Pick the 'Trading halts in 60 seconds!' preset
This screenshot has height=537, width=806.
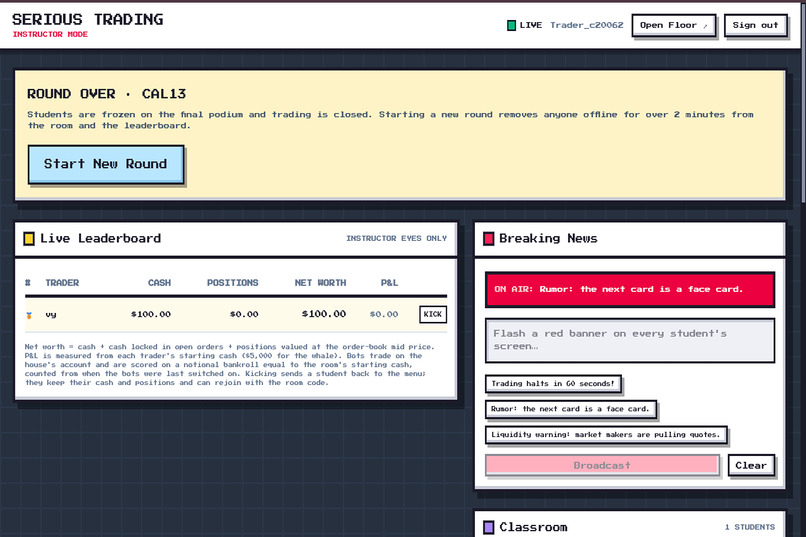pos(553,384)
